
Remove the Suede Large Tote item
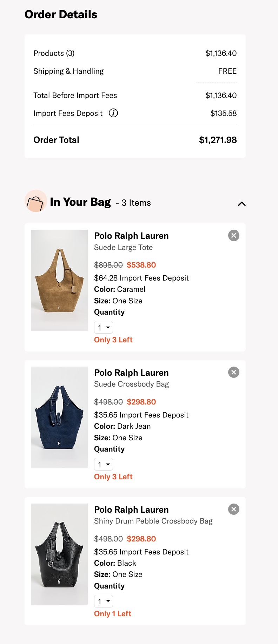point(234,235)
